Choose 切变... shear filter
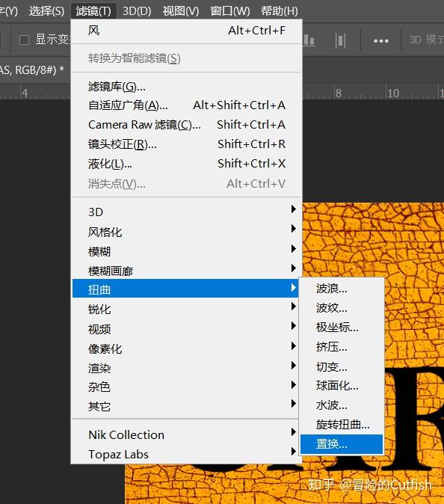The height and width of the screenshot is (504, 444). click(342, 366)
